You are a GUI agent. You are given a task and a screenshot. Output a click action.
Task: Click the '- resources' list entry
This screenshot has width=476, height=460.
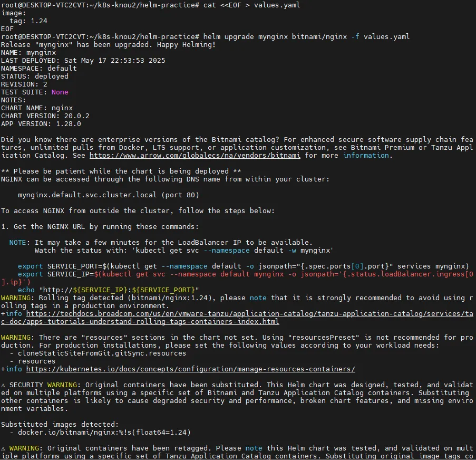click(x=33, y=361)
